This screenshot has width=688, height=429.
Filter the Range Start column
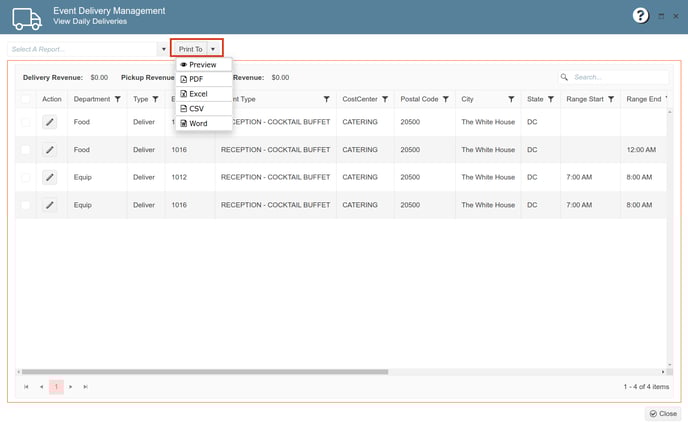tap(611, 99)
